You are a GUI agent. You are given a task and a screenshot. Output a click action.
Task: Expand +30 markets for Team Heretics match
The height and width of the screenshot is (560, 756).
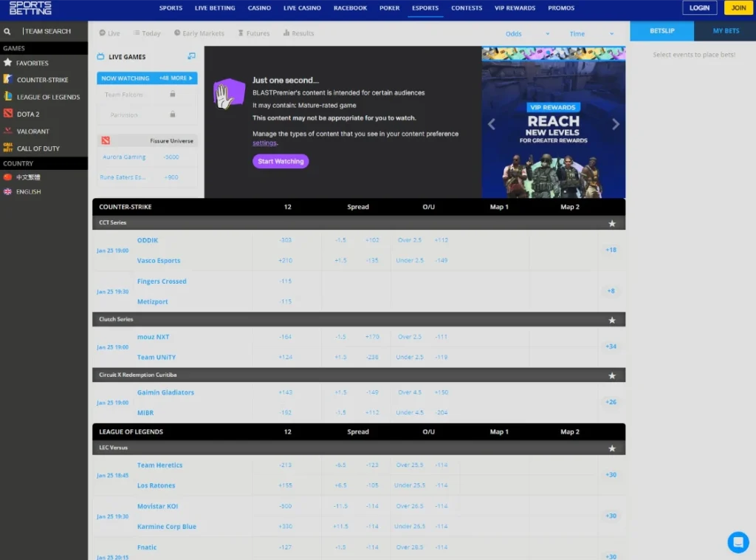(x=611, y=474)
